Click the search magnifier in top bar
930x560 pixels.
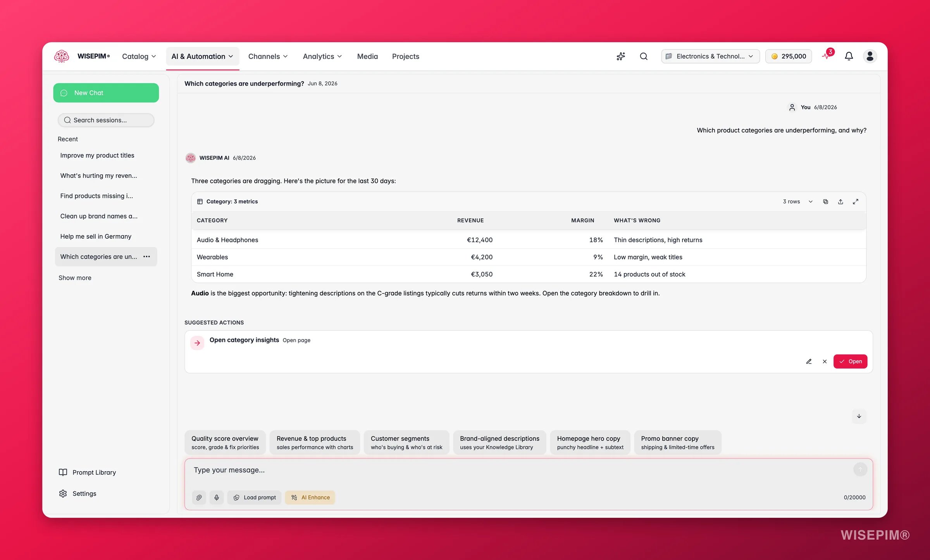(x=644, y=56)
